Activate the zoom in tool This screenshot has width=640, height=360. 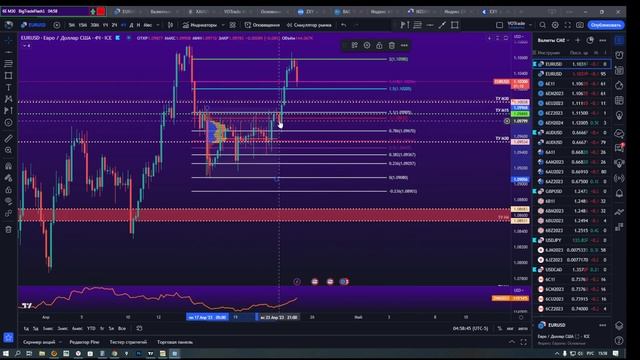8,150
